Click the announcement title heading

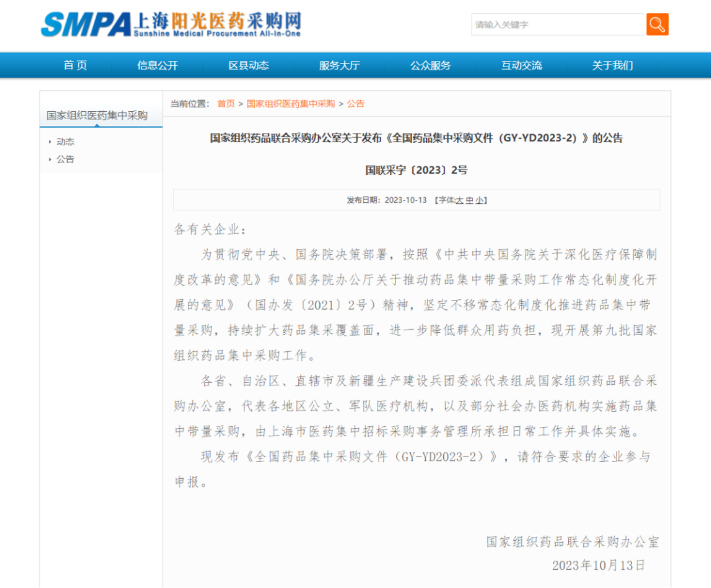coord(416,138)
